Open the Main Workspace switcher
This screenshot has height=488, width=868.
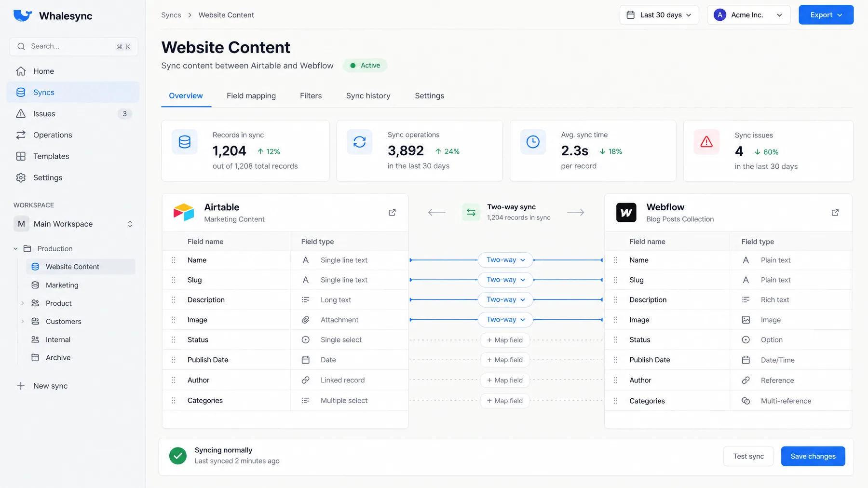tap(74, 224)
